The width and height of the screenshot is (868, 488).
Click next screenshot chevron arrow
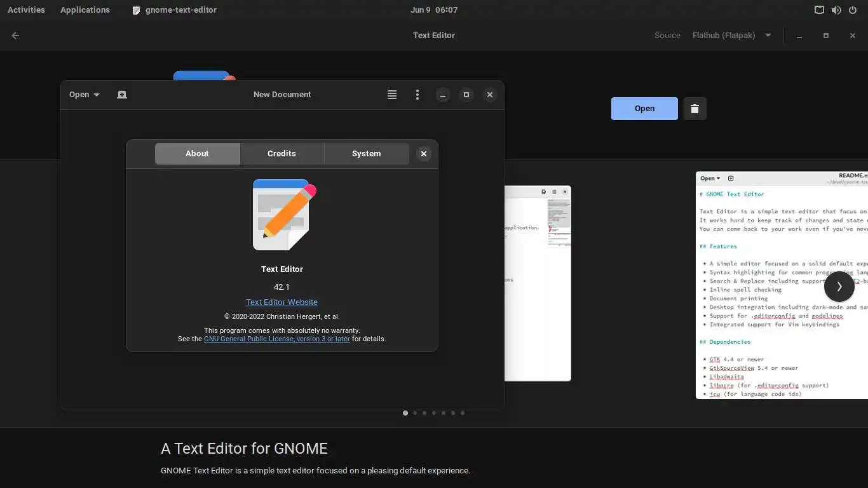point(839,287)
